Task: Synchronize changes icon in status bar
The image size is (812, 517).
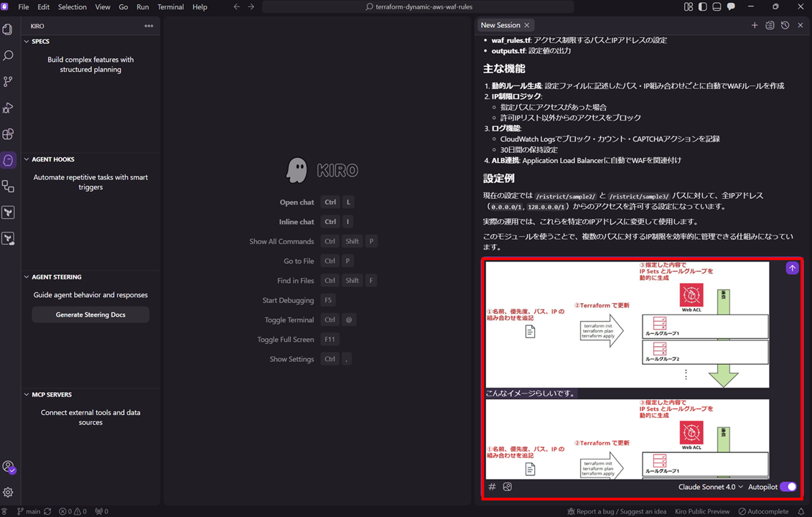Action: pos(47,511)
